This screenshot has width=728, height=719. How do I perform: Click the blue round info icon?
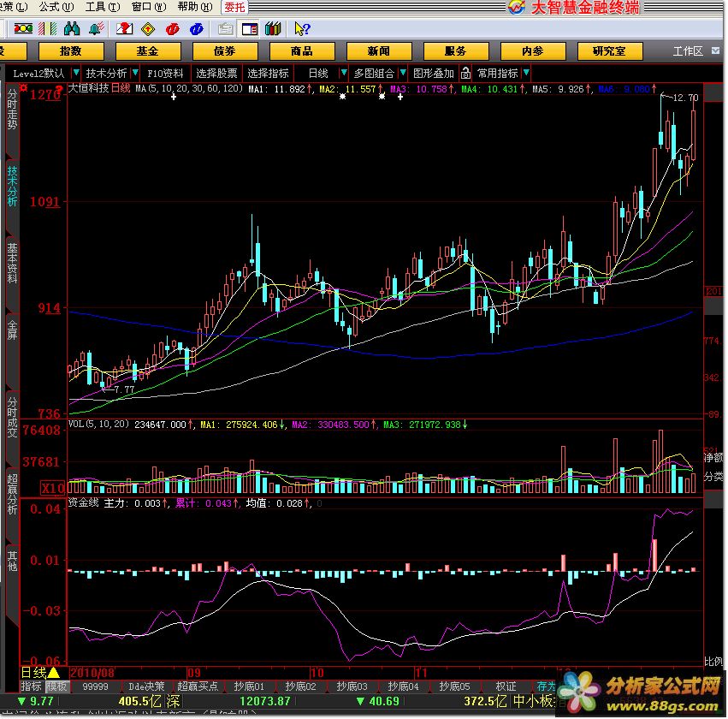[197, 29]
